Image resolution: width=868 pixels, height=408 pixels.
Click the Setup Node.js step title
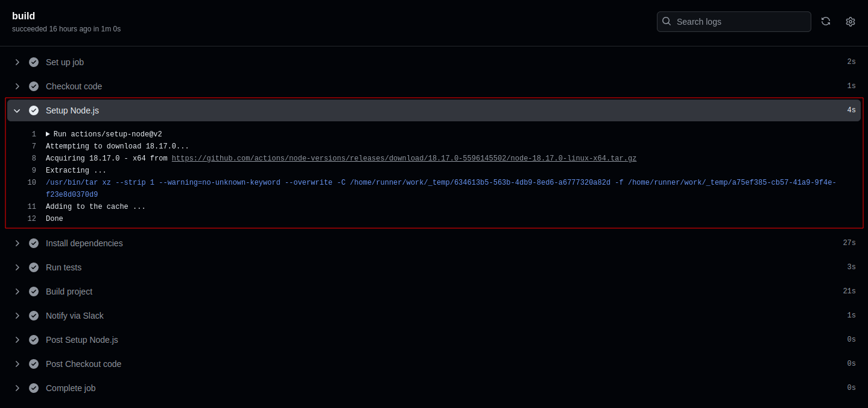(x=72, y=110)
